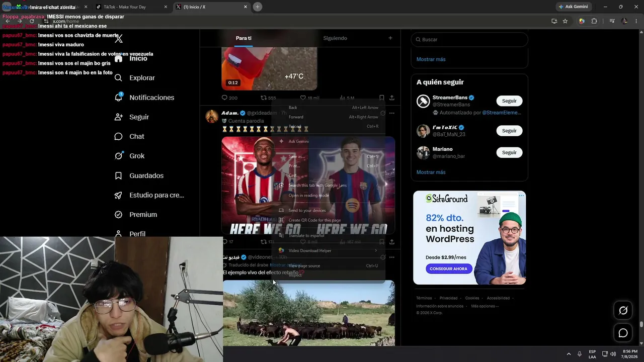Select View page source in context menu

(328, 265)
